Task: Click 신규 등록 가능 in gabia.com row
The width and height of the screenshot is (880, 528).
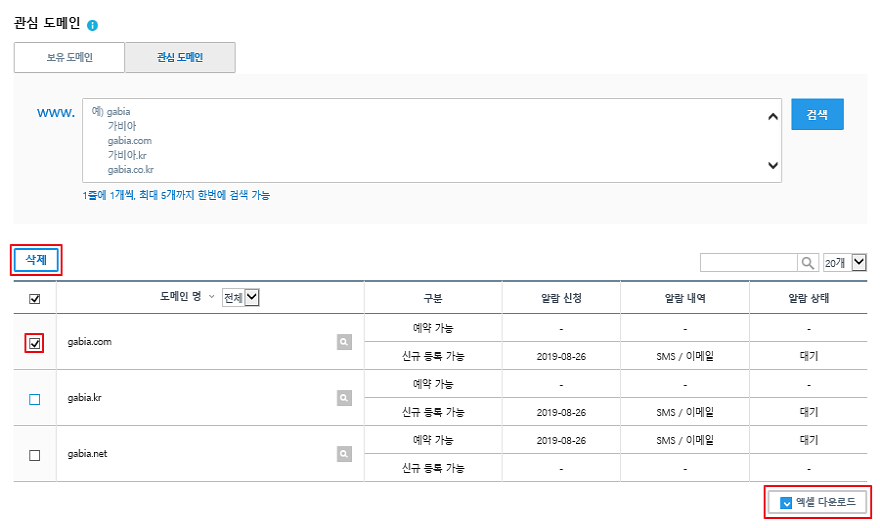Action: [433, 356]
